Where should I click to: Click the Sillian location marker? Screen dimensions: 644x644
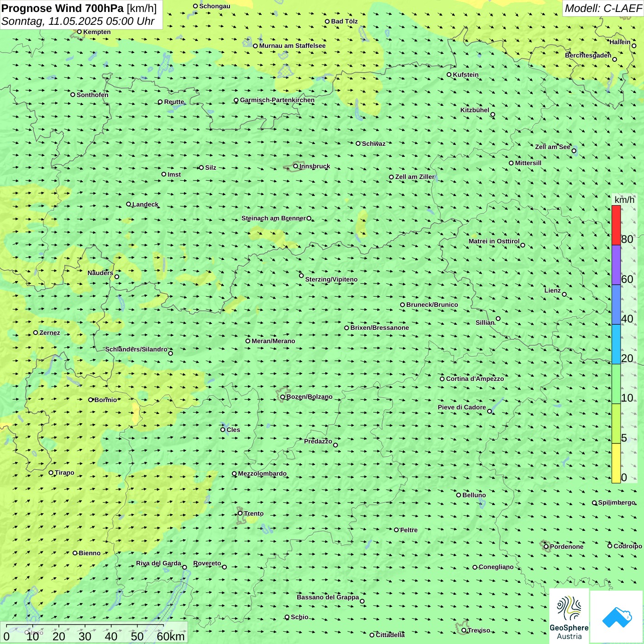point(498,318)
